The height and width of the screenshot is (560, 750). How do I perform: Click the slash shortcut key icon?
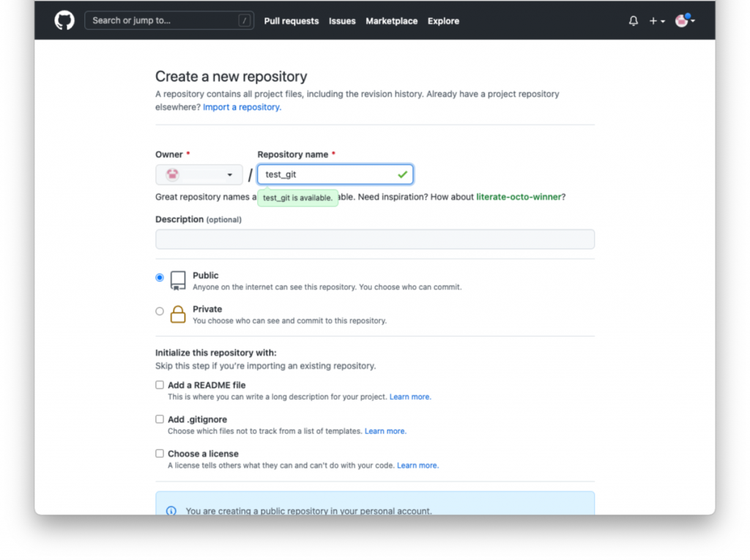[x=244, y=20]
